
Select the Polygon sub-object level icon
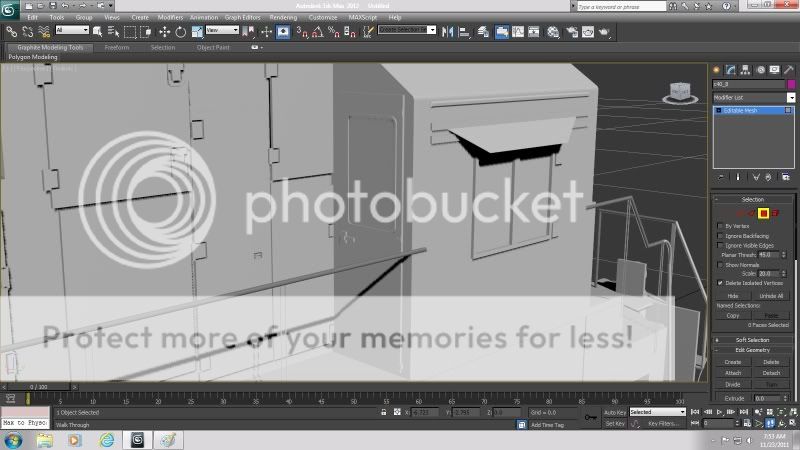[x=763, y=213]
